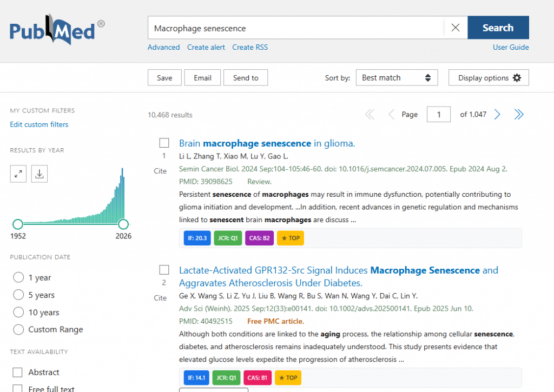
Task: Open Lactate-Activated GPR132-Src Signal article
Action: point(338,277)
